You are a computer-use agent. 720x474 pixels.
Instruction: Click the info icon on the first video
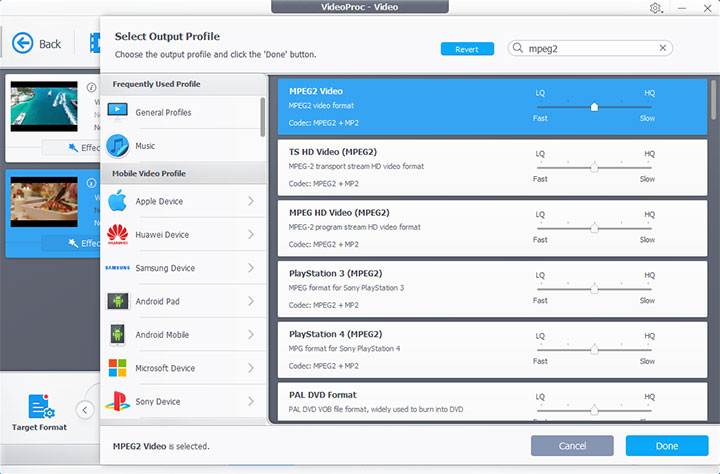(91, 87)
